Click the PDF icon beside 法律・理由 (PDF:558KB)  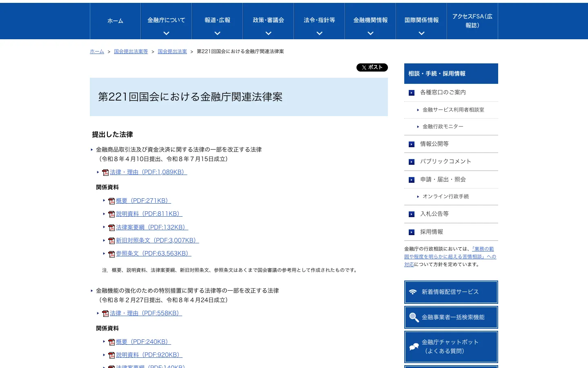click(x=105, y=314)
